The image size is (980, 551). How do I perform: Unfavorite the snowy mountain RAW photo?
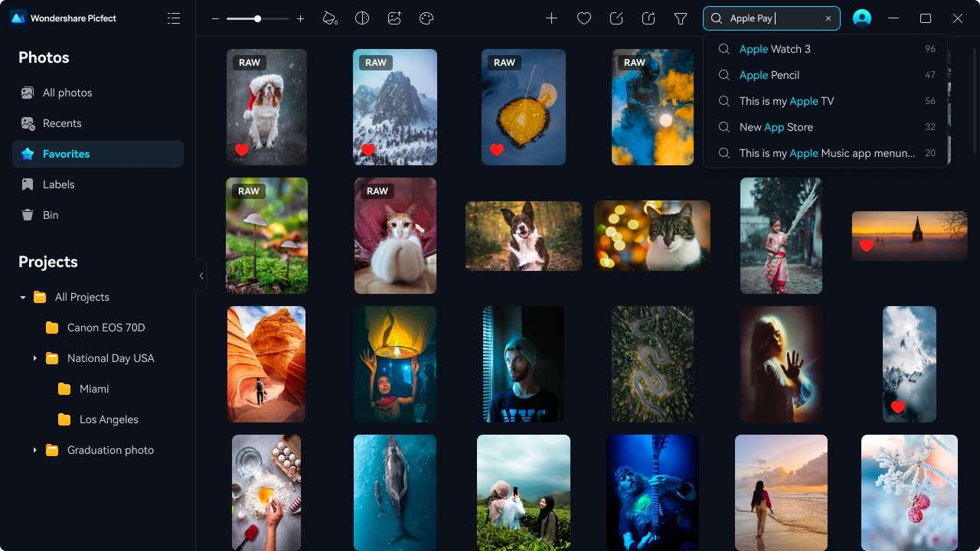[368, 150]
